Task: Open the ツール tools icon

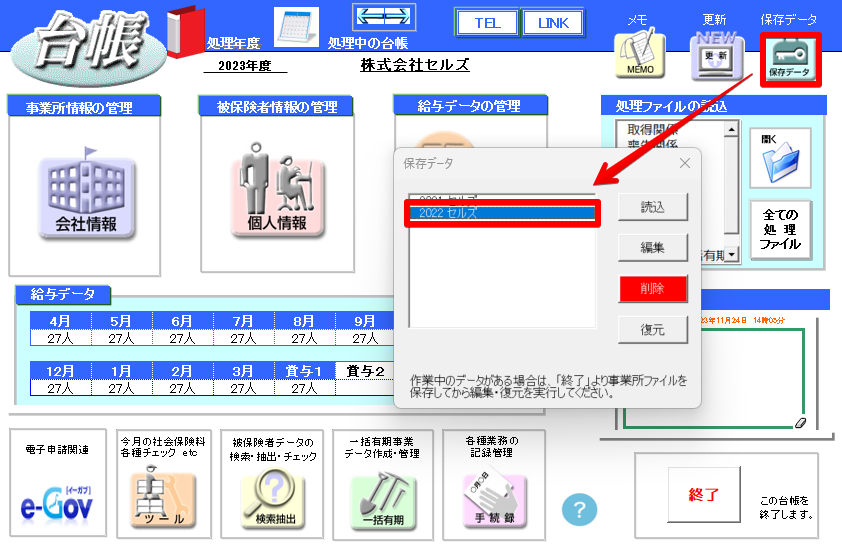Action: click(163, 498)
